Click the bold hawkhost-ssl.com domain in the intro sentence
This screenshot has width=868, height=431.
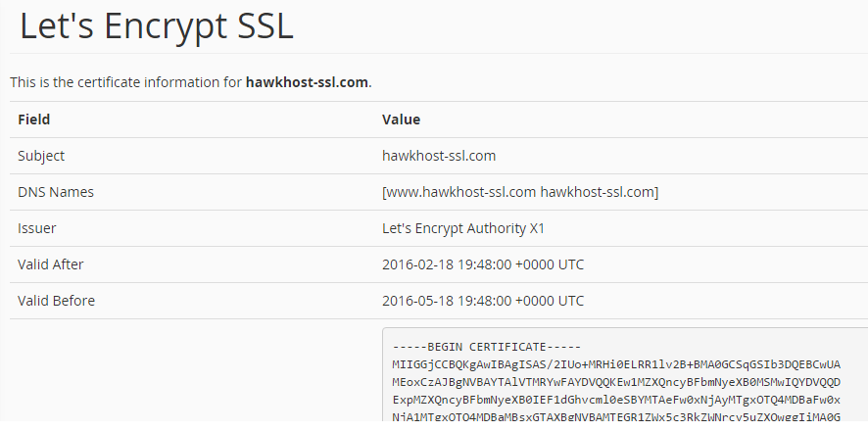[307, 82]
